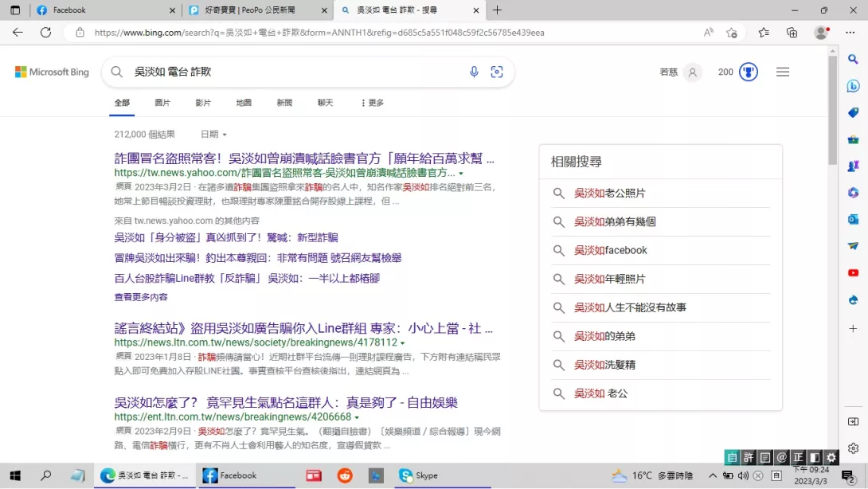Viewport: 868px width, 489px height.
Task: Expand the 更多 search categories menu
Action: point(373,103)
